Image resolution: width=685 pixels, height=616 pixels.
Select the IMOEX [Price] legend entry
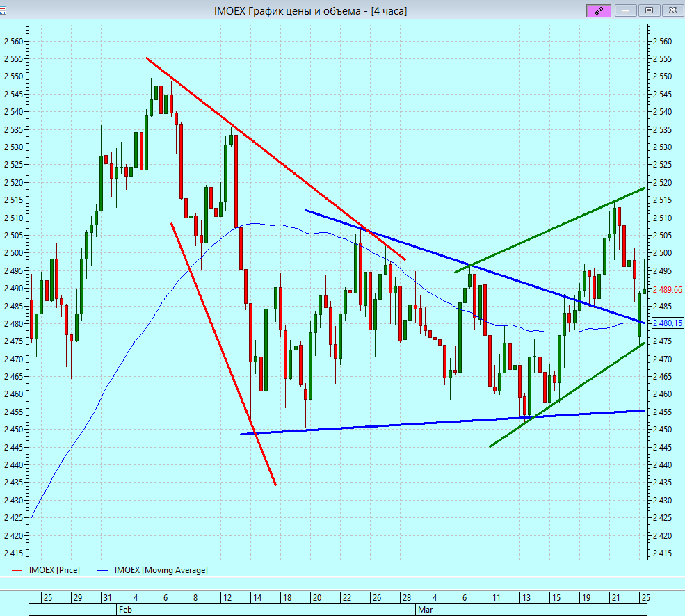[x=54, y=570]
